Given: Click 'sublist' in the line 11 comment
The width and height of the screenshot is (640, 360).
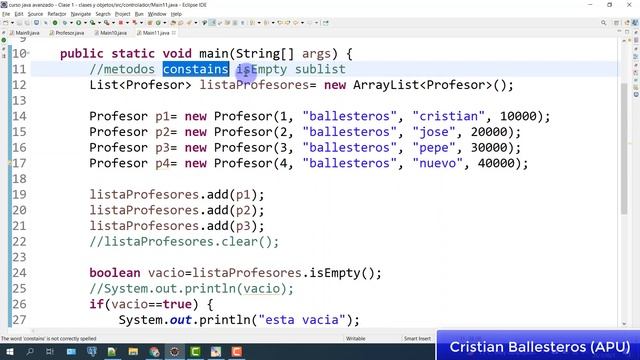Looking at the screenshot, I should (320, 69).
